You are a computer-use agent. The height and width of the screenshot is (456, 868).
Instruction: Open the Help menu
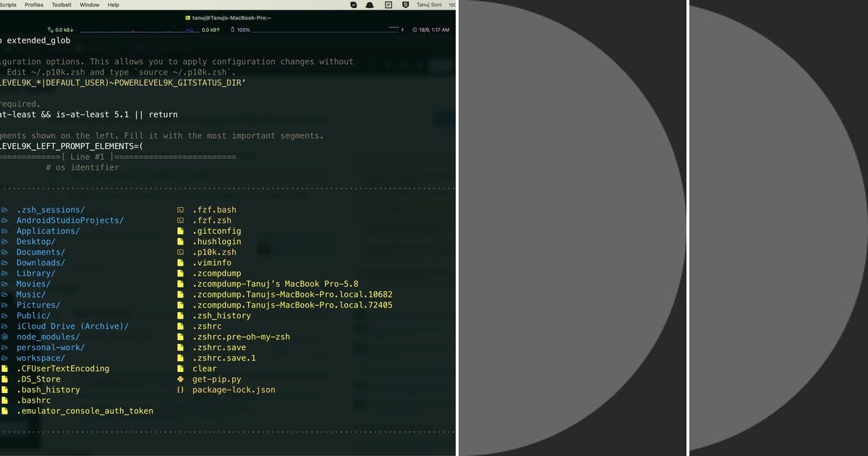[x=112, y=4]
